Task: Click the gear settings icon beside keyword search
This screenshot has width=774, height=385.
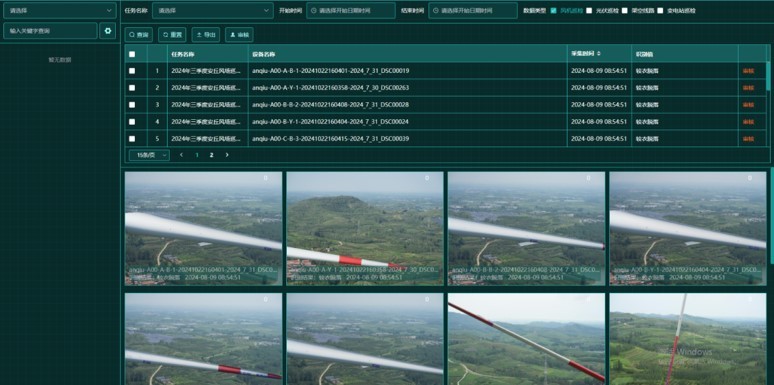Action: 108,31
